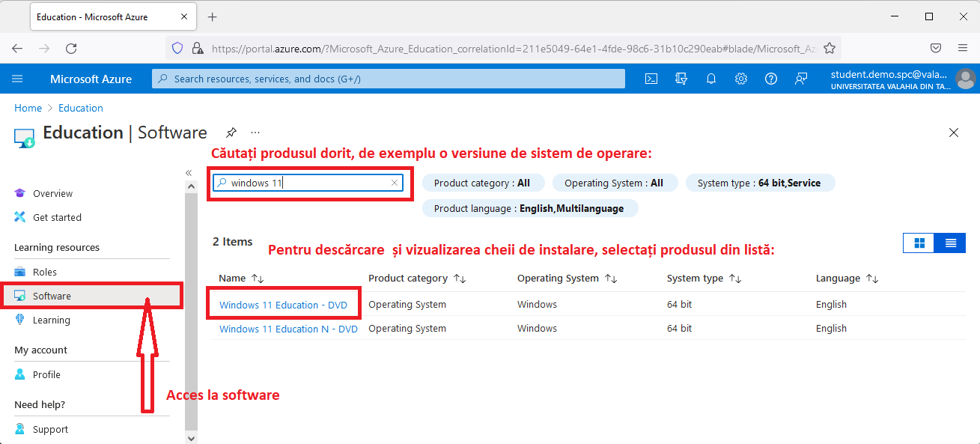
Task: Open the Azure portal hamburger menu
Action: click(18, 79)
